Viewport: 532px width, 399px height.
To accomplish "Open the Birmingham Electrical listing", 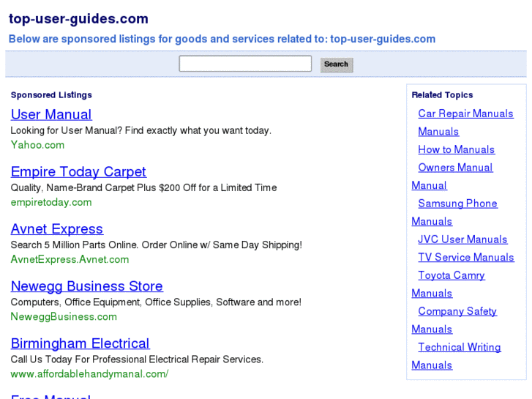I will tap(80, 343).
